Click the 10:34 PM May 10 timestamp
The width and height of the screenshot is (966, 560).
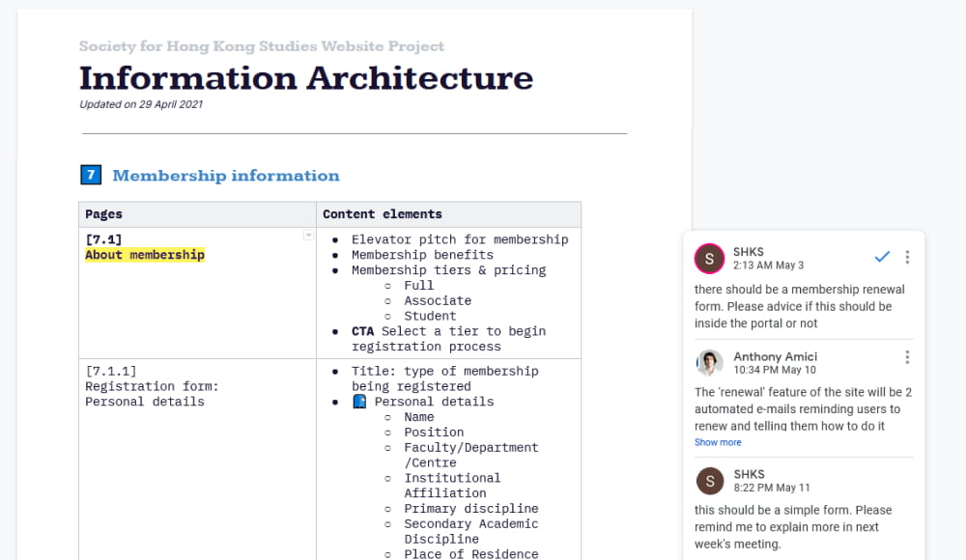(774, 370)
